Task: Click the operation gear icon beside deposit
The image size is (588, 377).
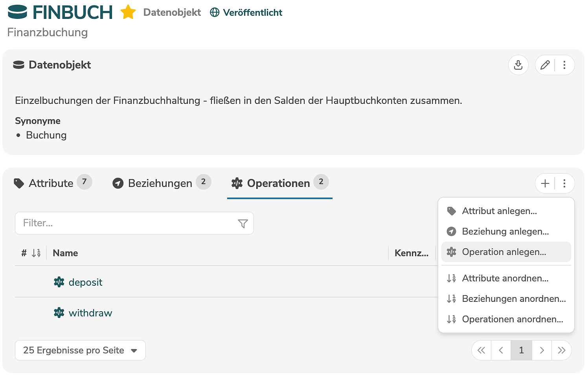Action: pos(59,282)
